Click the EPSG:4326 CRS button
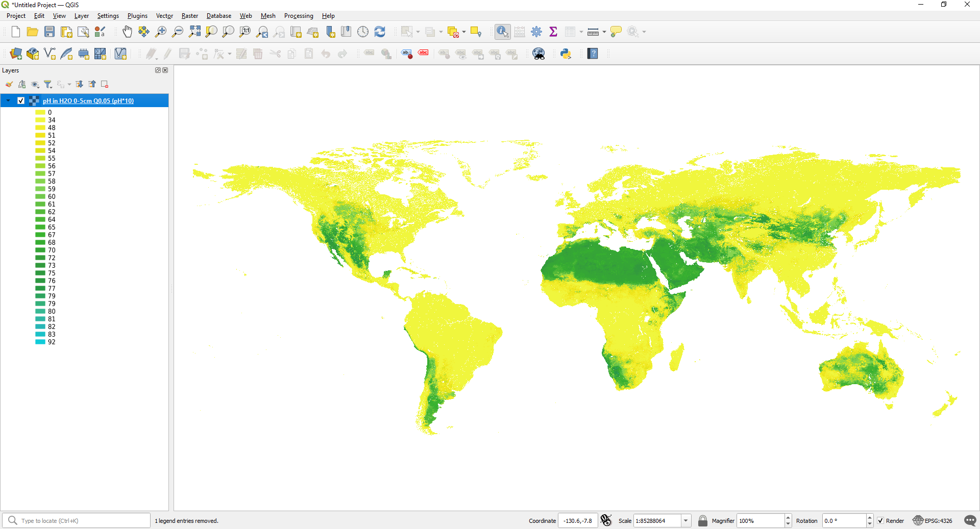 point(933,521)
